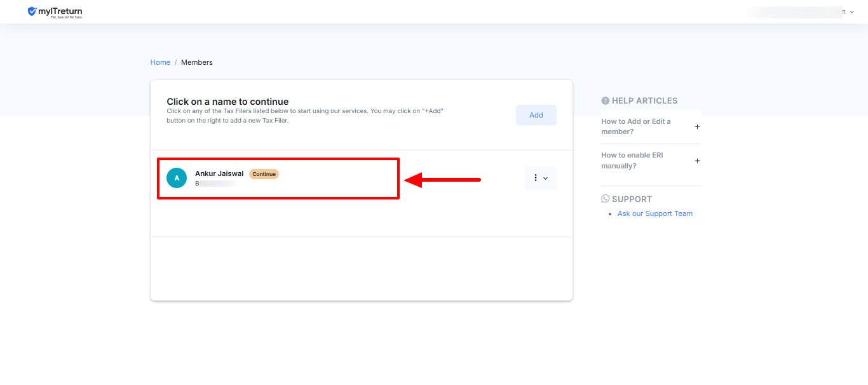Expand 'How to enable ERI manually?' article
Screen dimensions: 868x385
coord(651,161)
